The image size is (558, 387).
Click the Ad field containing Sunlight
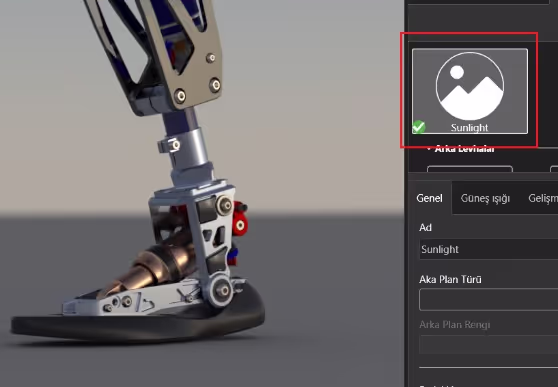pos(489,249)
